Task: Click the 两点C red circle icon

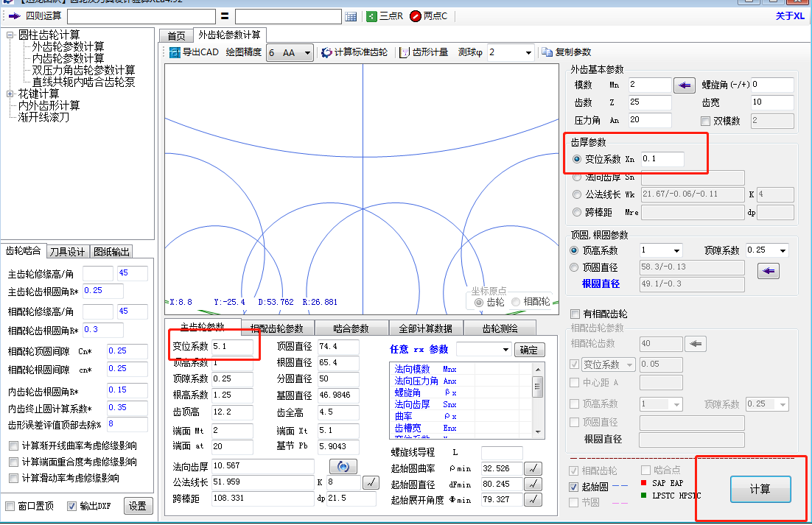Action: coord(416,16)
